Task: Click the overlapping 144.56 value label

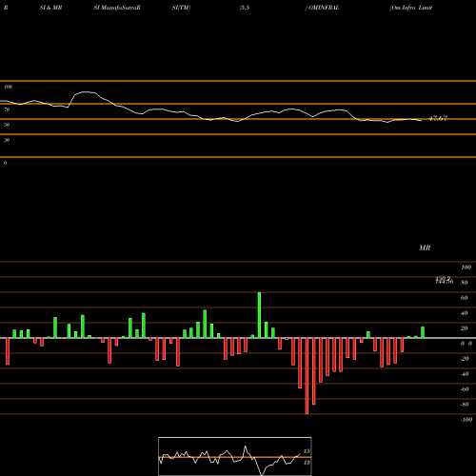Action: (x=445, y=281)
